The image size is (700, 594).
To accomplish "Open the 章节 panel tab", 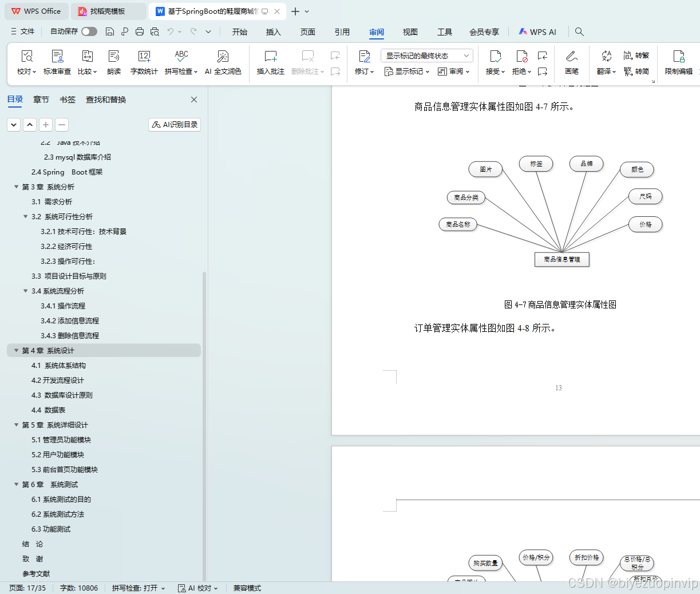I will [41, 99].
